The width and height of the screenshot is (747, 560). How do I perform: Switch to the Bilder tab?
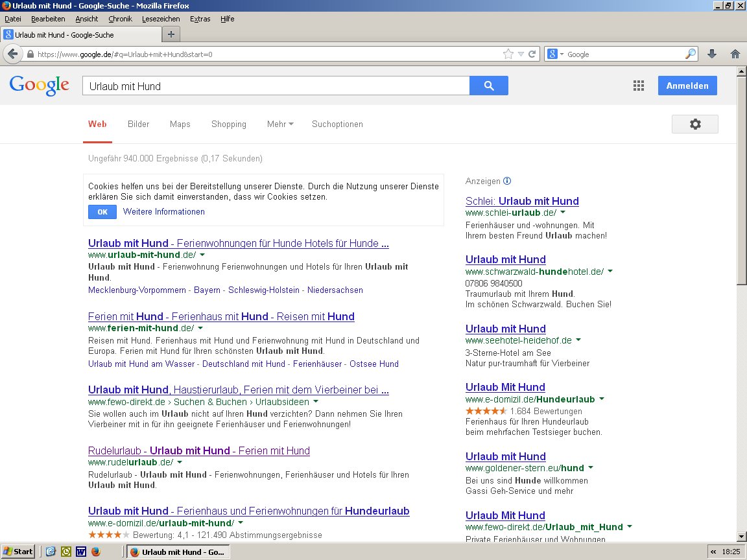click(139, 124)
